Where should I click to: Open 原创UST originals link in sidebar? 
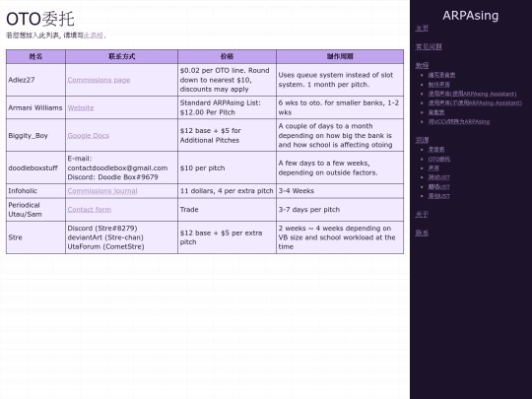[438, 196]
